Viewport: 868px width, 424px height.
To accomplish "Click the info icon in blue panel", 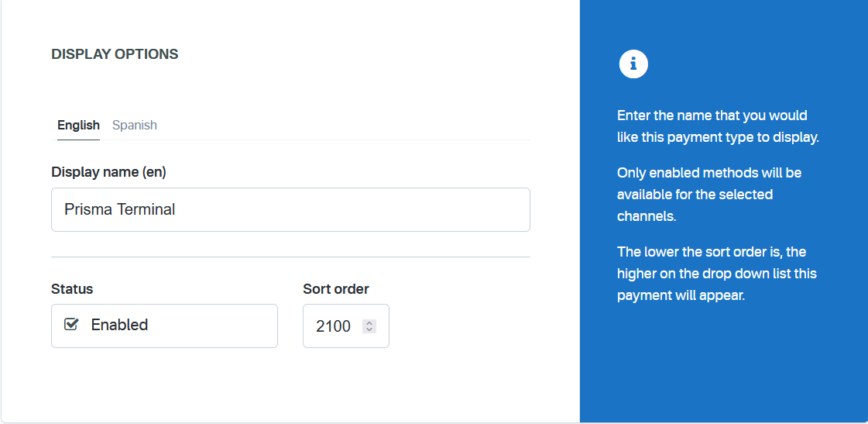I will click(633, 64).
